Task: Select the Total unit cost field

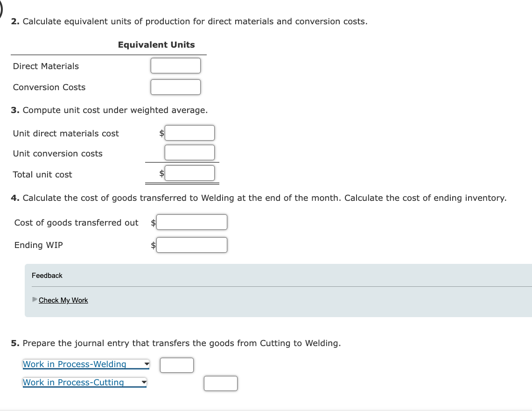Action: coord(189,173)
